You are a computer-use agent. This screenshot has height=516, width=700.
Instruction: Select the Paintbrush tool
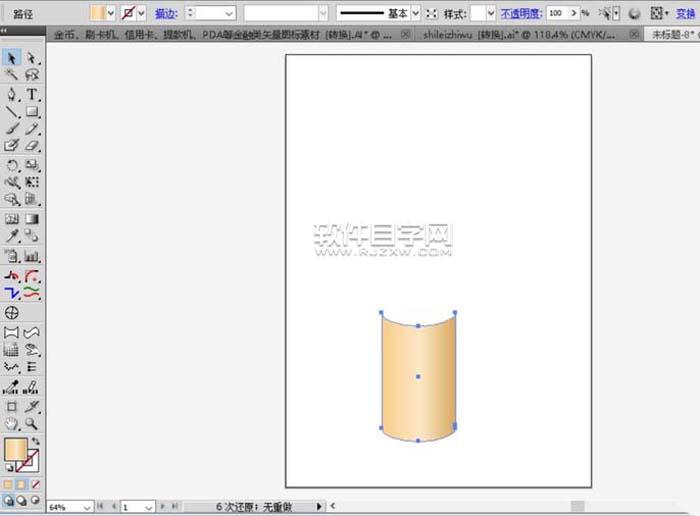(x=12, y=129)
